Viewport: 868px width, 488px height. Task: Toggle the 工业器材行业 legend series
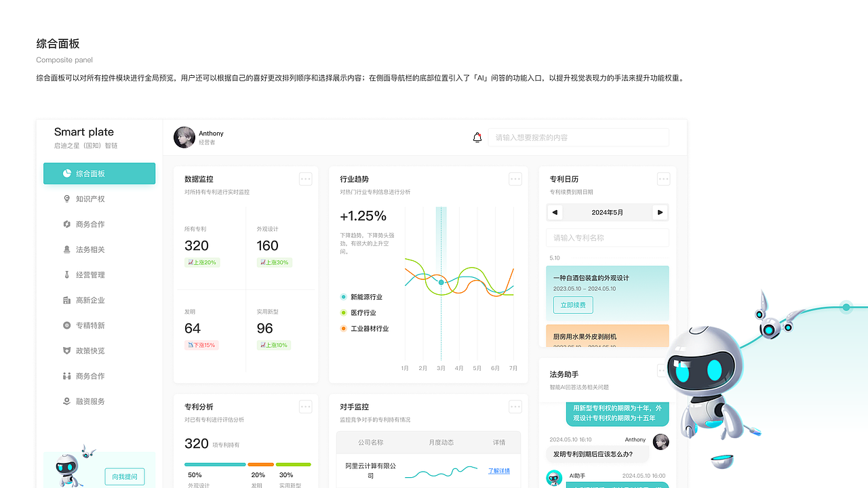365,329
